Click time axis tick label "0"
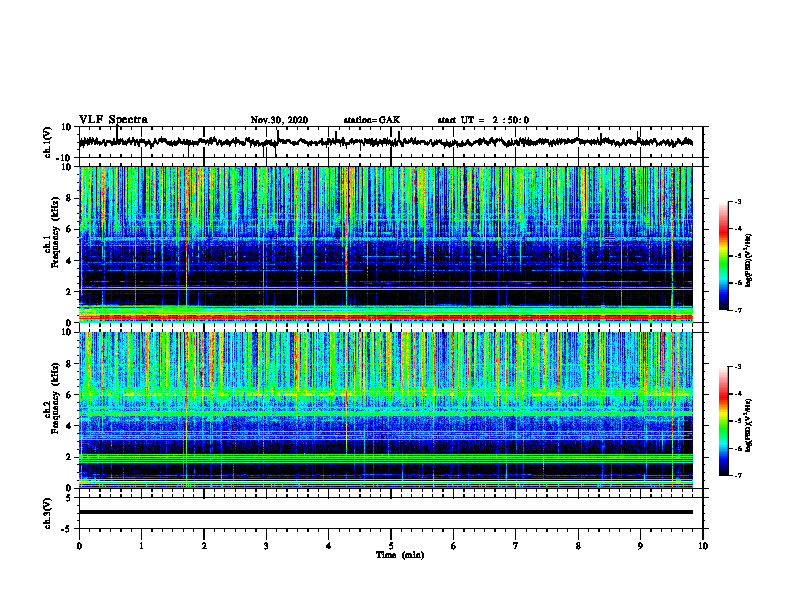The image size is (792, 612). [79, 546]
